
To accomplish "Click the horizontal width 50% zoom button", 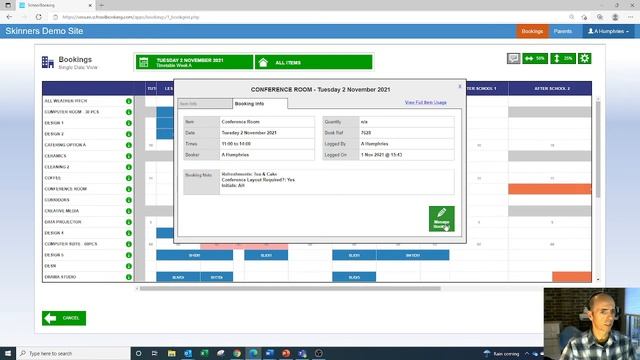I will pyautogui.click(x=535, y=58).
